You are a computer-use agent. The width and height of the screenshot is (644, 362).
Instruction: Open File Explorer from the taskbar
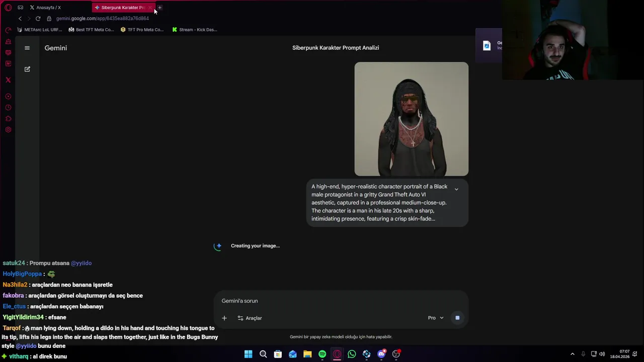pyautogui.click(x=307, y=354)
